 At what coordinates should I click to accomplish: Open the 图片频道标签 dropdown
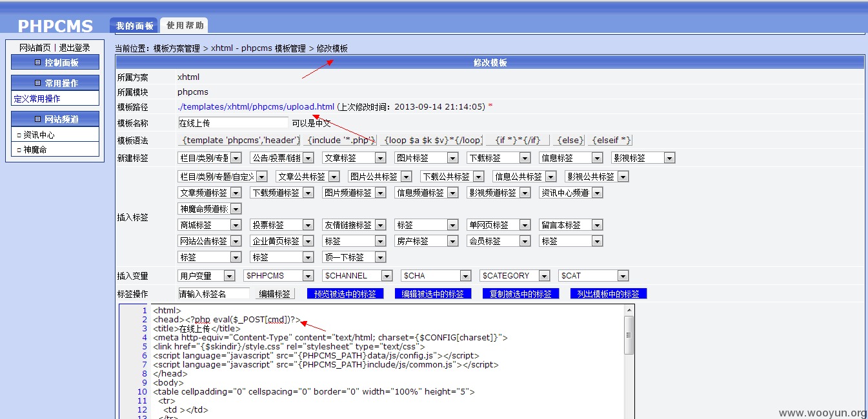point(354,193)
